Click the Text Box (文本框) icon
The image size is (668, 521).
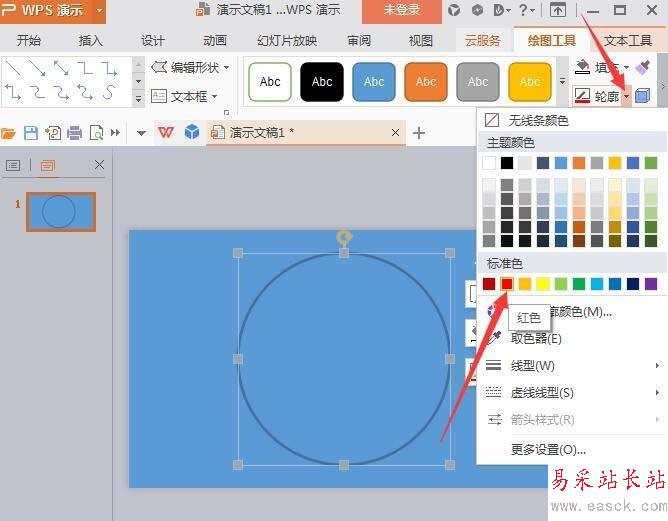tap(158, 96)
